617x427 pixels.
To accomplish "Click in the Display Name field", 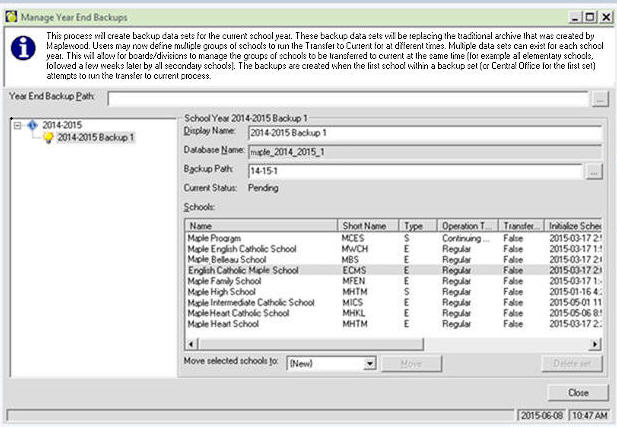I will coord(424,131).
